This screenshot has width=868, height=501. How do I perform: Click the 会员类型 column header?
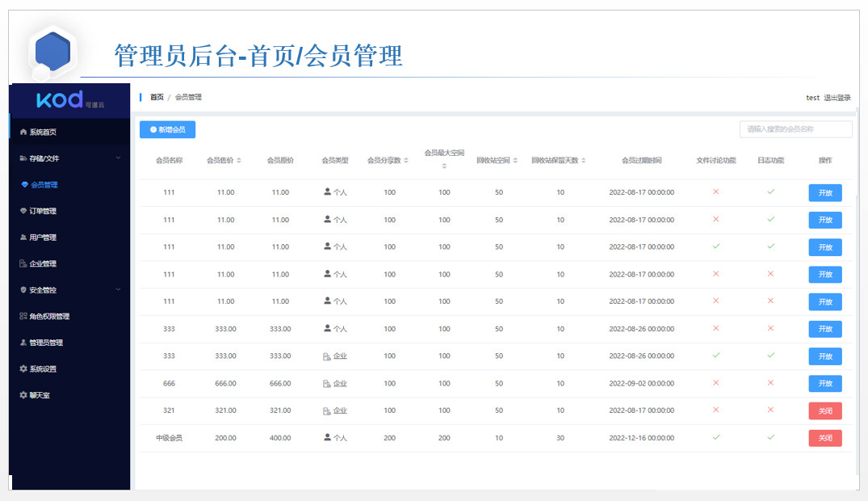tap(335, 161)
